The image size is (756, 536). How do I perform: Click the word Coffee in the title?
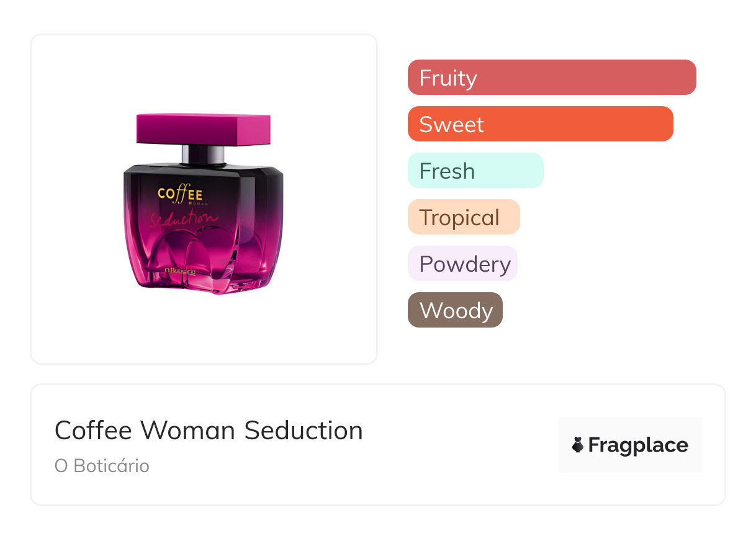tap(93, 430)
